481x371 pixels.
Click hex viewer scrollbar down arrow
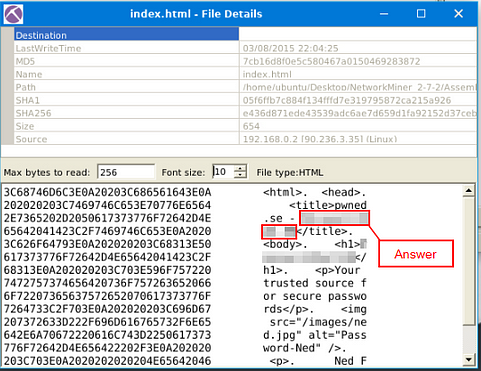click(x=469, y=359)
